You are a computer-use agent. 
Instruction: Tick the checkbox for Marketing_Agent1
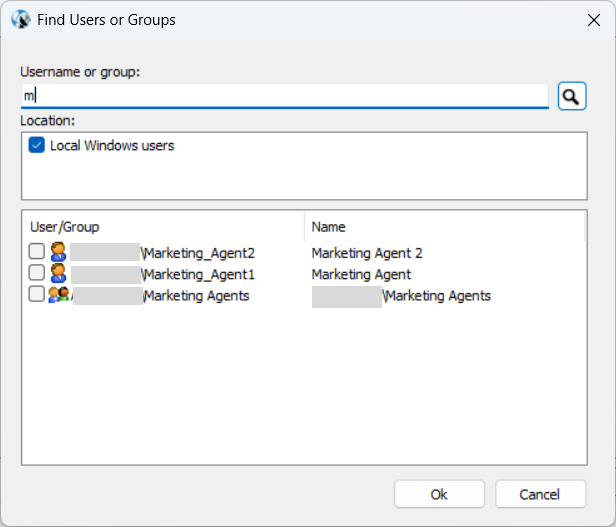(x=37, y=274)
